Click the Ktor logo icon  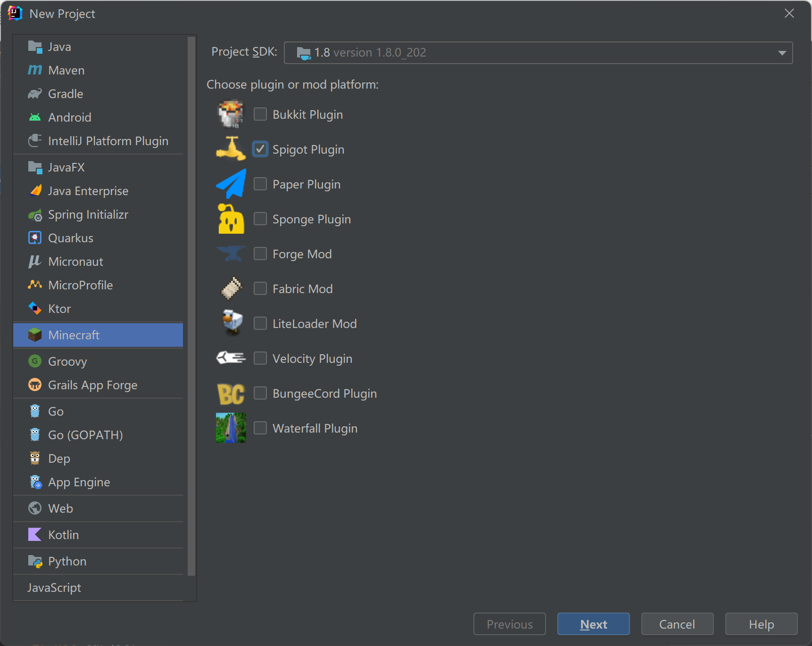pos(35,309)
